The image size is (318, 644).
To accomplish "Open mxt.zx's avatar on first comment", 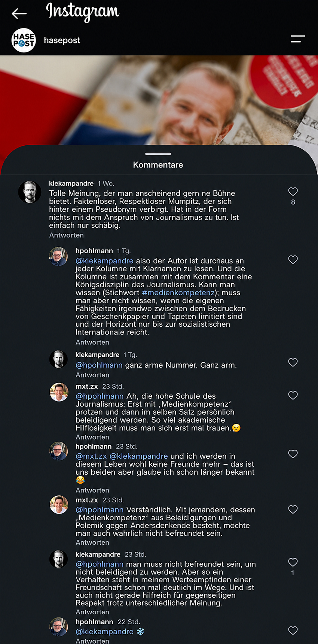I will pos(59,392).
